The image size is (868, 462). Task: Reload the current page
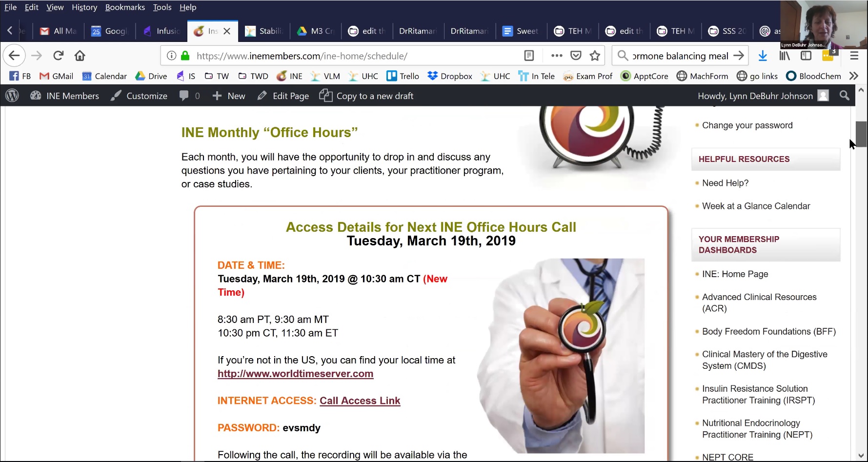tap(59, 56)
